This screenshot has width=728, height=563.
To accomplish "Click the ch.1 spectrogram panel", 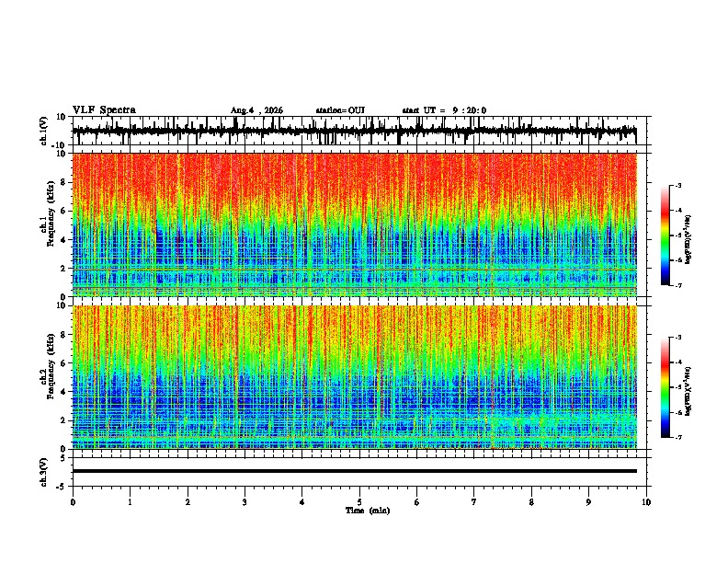I will 354,224.
